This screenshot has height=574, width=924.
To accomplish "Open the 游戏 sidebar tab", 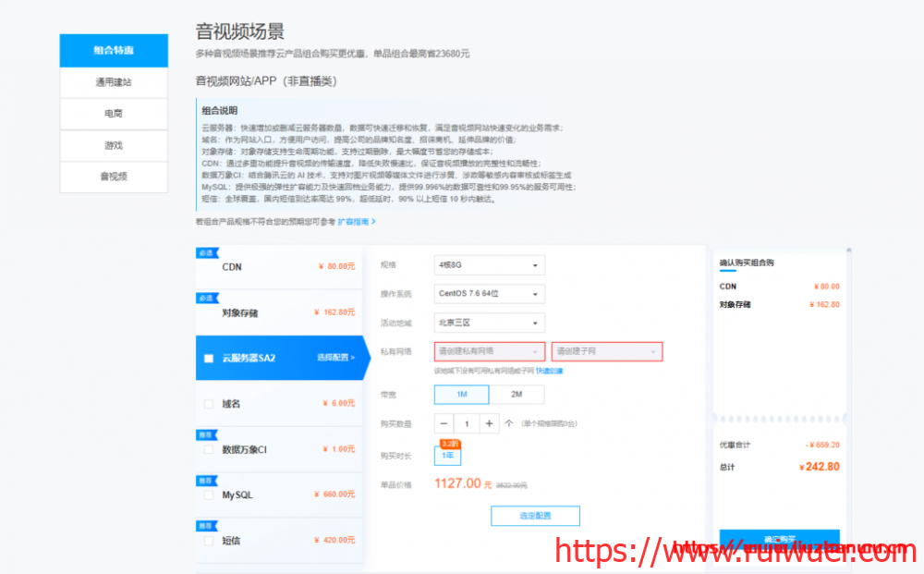I will click(x=114, y=145).
